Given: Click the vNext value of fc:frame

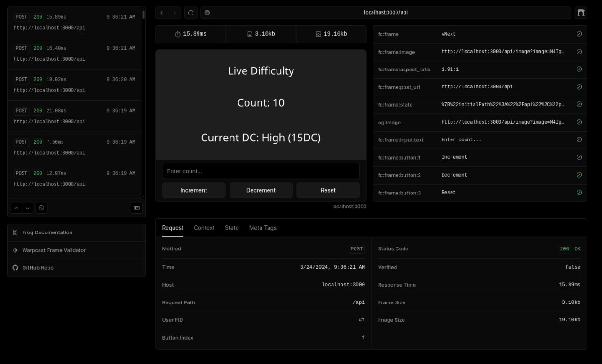Looking at the screenshot, I should pyautogui.click(x=449, y=34).
